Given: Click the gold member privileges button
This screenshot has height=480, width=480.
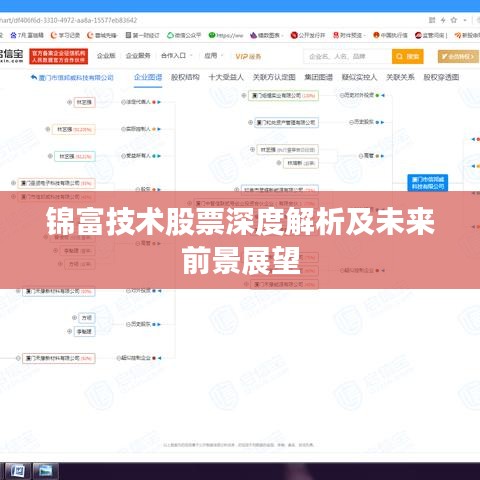Looking at the screenshot, I should (x=458, y=56).
